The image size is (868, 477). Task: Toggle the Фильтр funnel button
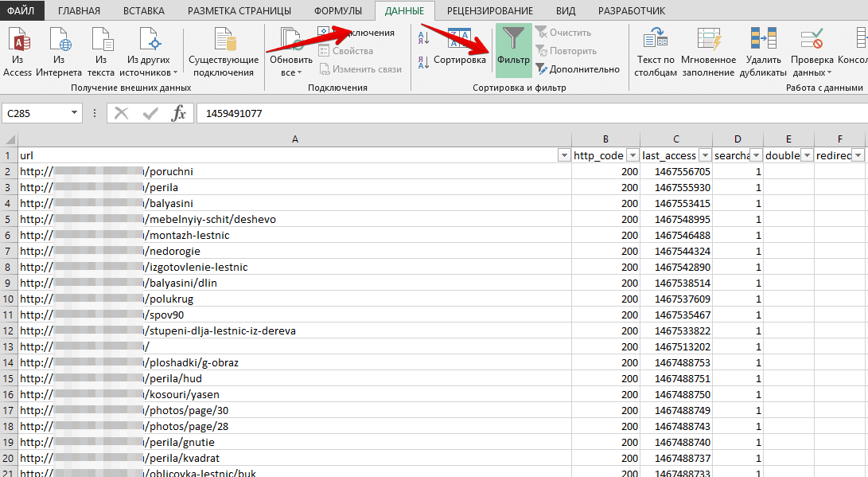tap(513, 50)
